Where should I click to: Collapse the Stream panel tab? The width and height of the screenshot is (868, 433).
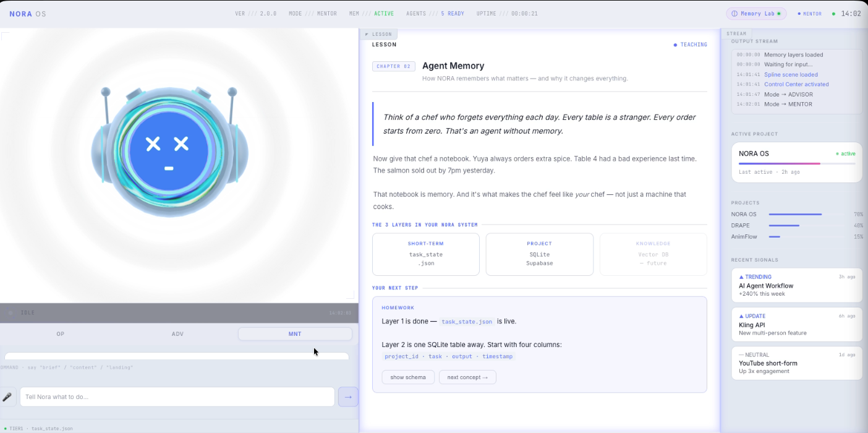pyautogui.click(x=736, y=33)
